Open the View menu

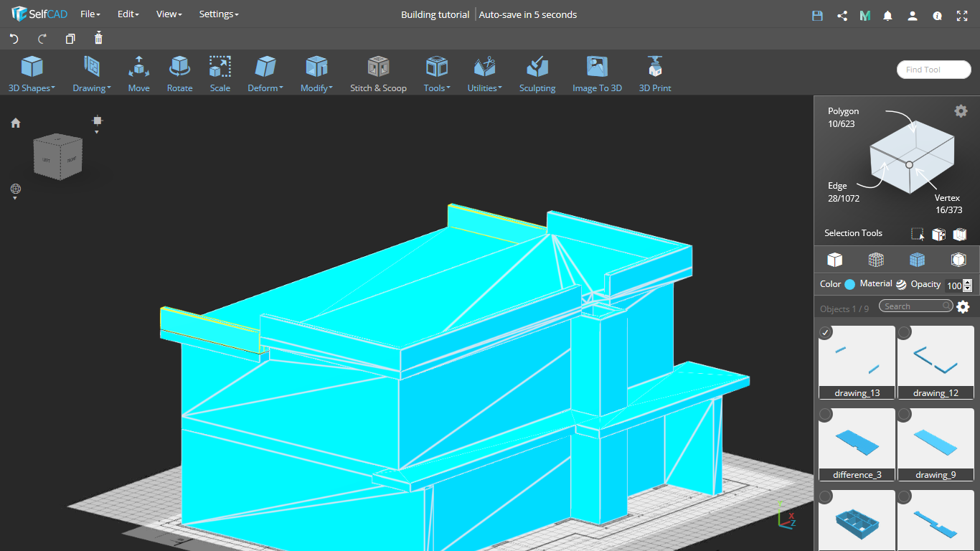[169, 14]
